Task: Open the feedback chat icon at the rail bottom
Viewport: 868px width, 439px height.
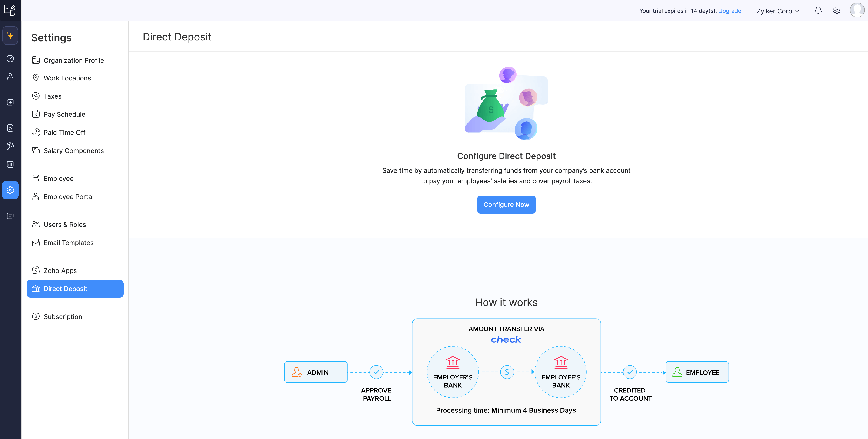Action: pos(10,216)
